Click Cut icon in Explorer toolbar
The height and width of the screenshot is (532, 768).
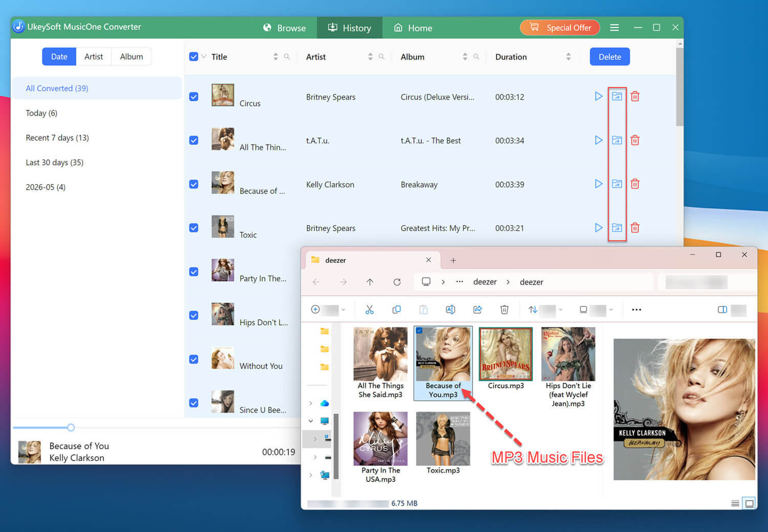tap(370, 309)
